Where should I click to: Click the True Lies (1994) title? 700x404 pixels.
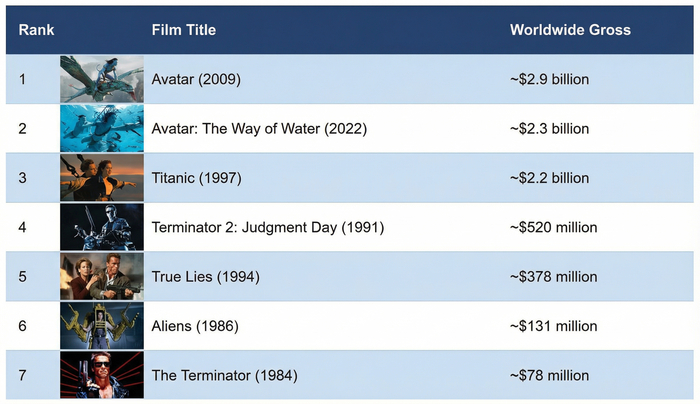click(205, 277)
